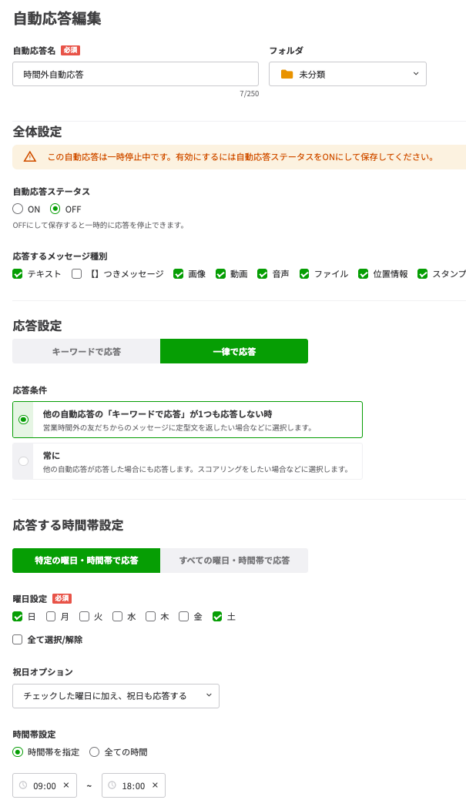The height and width of the screenshot is (800, 466).
Task: Check 月 in the weekday settings
Action: click(51, 616)
